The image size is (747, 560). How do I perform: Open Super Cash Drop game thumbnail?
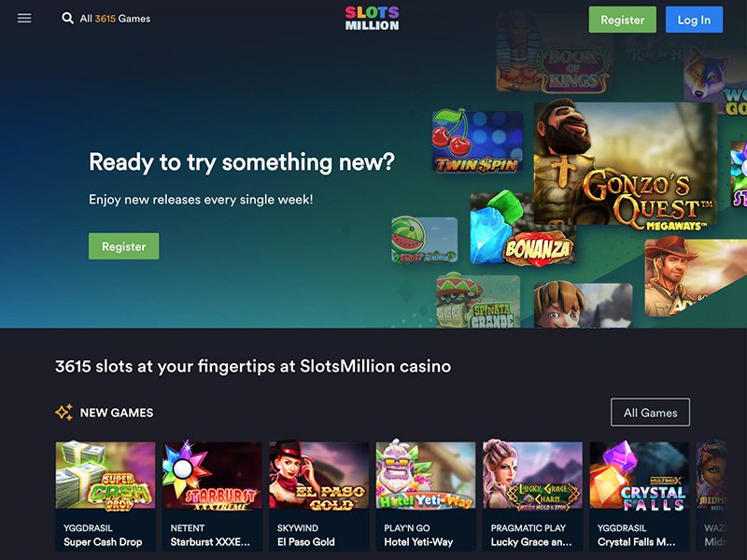(106, 475)
